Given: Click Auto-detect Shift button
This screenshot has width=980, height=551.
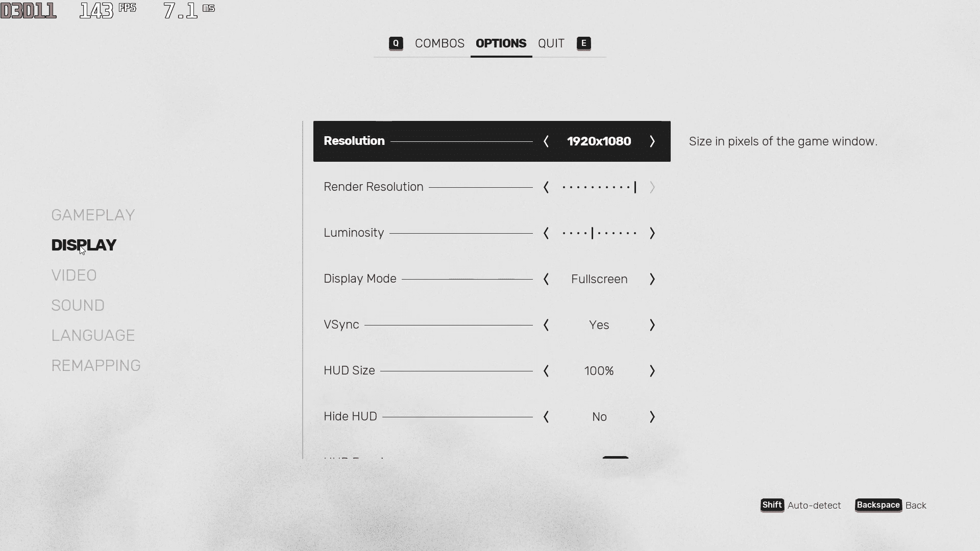Looking at the screenshot, I should [772, 505].
